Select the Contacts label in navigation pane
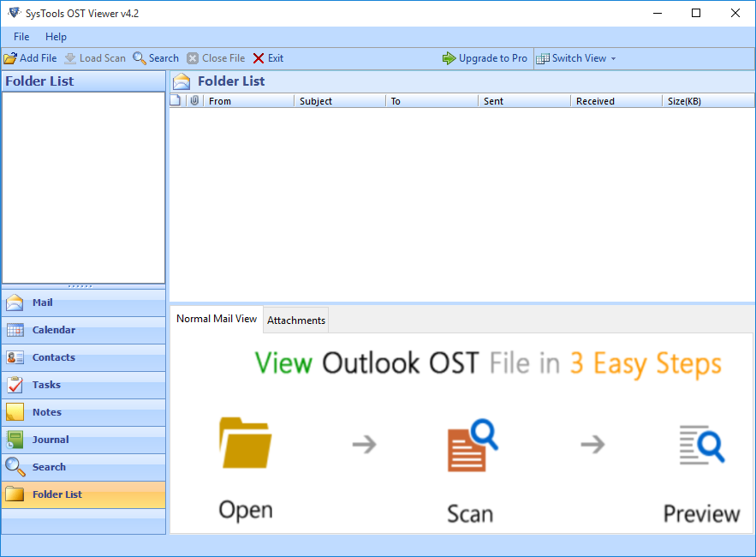 [x=54, y=357]
